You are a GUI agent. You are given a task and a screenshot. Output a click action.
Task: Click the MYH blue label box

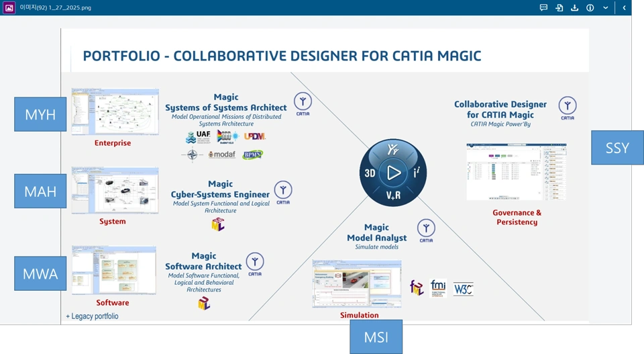pyautogui.click(x=40, y=114)
